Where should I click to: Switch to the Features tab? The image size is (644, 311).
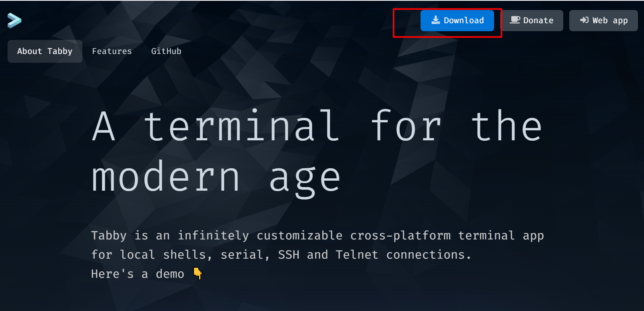[112, 51]
